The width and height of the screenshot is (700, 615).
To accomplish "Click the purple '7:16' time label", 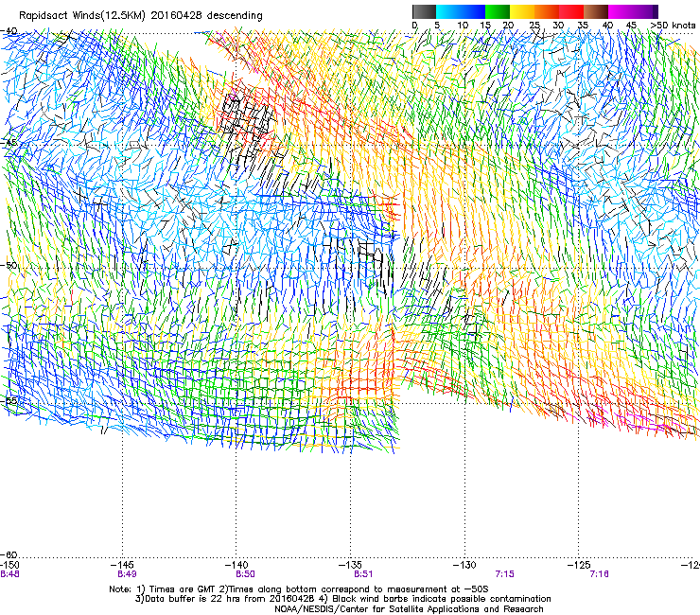I will [x=599, y=574].
